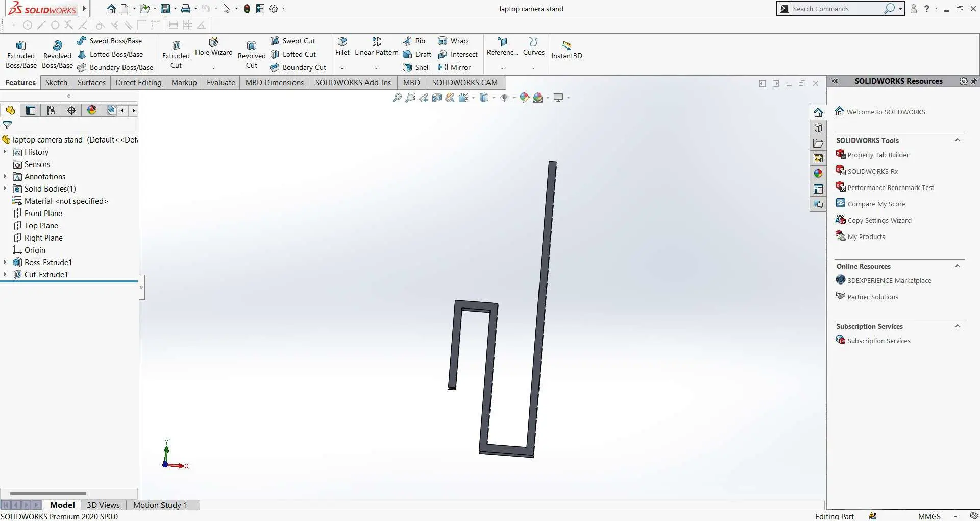Pin the SOLIDWORKS Resources pane
Image resolution: width=980 pixels, height=521 pixels.
pos(974,81)
